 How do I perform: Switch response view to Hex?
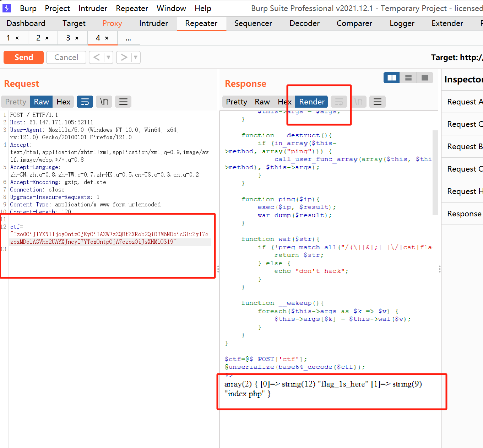284,102
